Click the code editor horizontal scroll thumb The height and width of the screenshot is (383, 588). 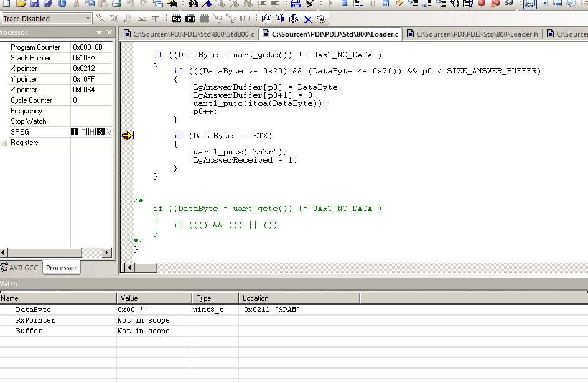click(x=146, y=267)
